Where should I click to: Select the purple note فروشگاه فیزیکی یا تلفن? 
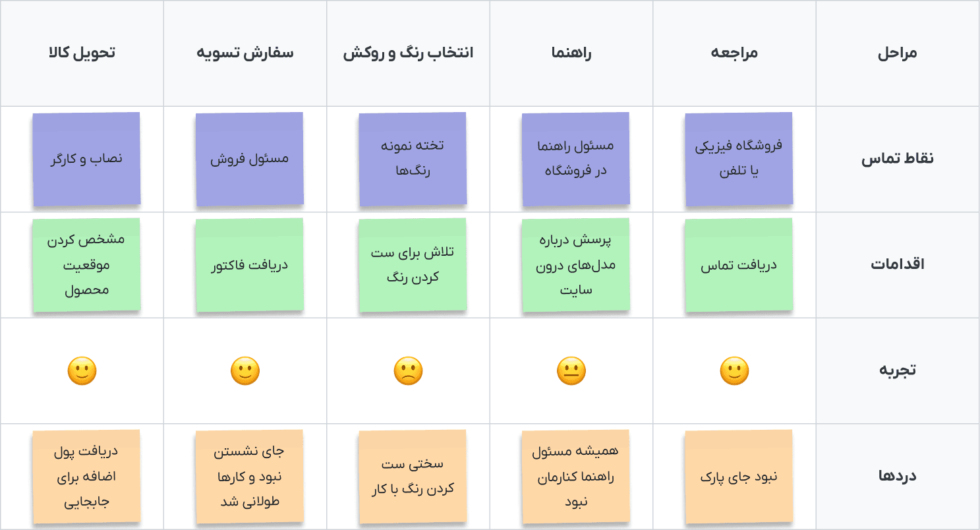pos(738,159)
